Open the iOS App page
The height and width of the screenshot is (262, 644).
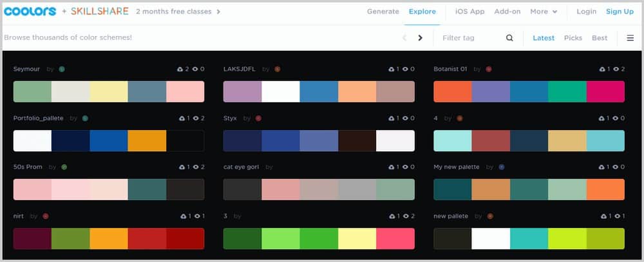(470, 12)
